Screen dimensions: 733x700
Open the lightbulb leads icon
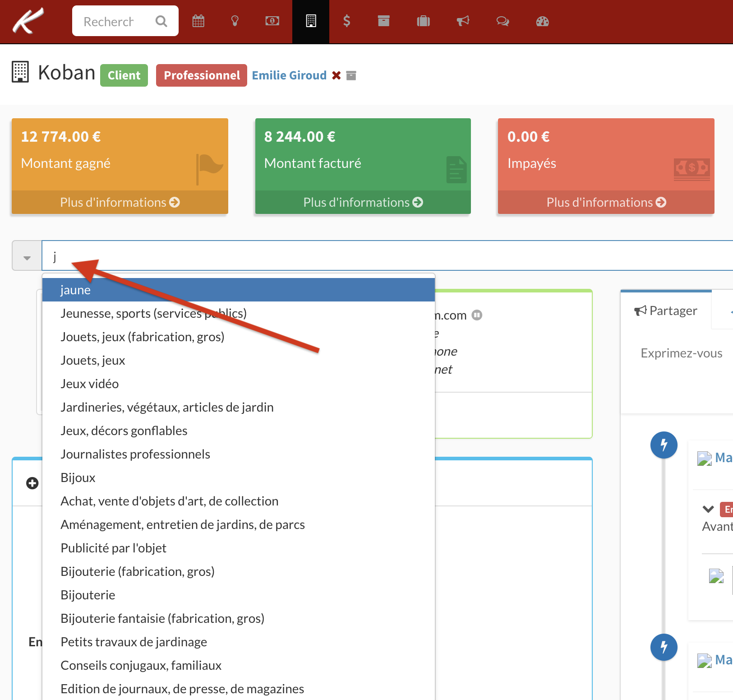[235, 21]
